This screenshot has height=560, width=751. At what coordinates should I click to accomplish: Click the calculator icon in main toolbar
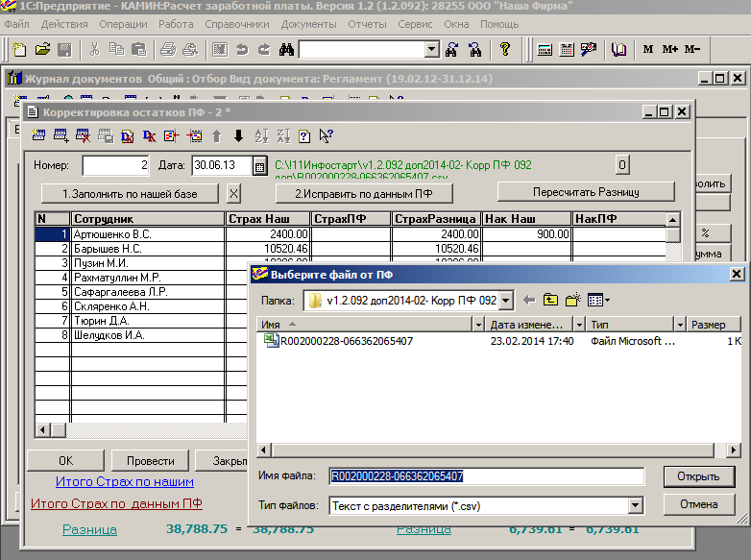(x=545, y=49)
